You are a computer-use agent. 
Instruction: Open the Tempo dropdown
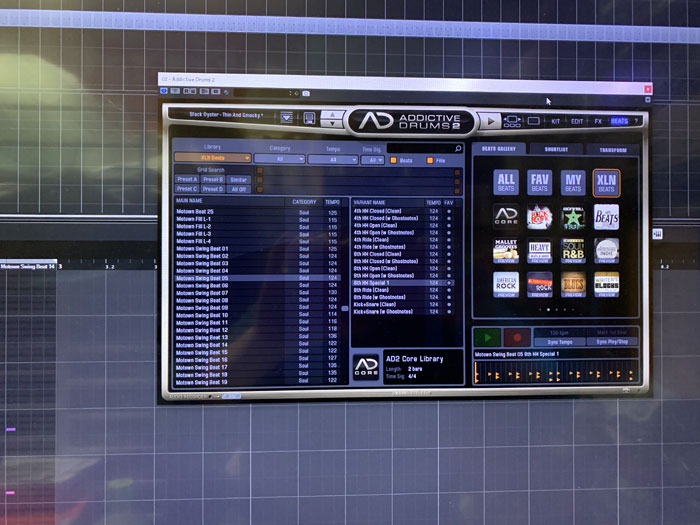coord(333,159)
